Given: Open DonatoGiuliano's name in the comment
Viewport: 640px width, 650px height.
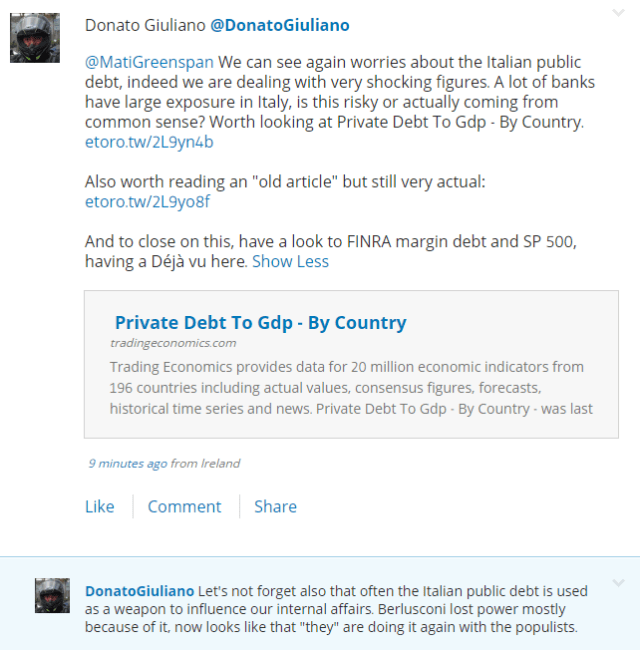Looking at the screenshot, I should point(140,591).
